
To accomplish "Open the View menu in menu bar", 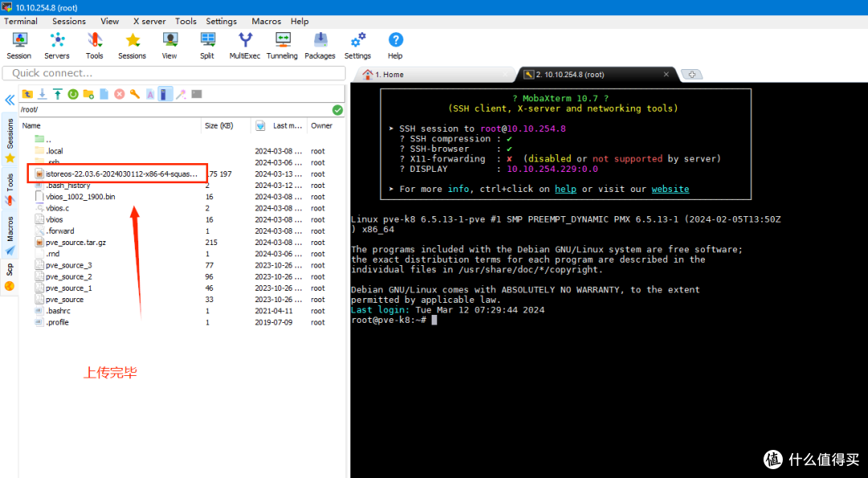I will (x=109, y=21).
